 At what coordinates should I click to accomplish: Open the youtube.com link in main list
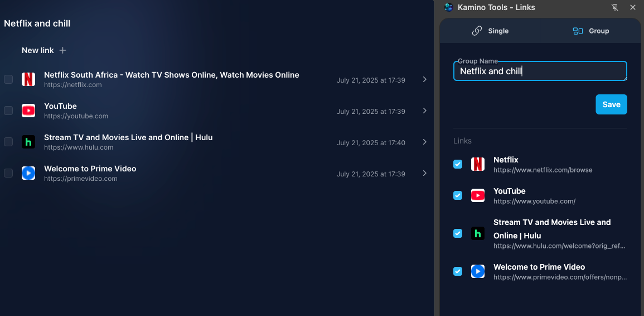tap(76, 116)
